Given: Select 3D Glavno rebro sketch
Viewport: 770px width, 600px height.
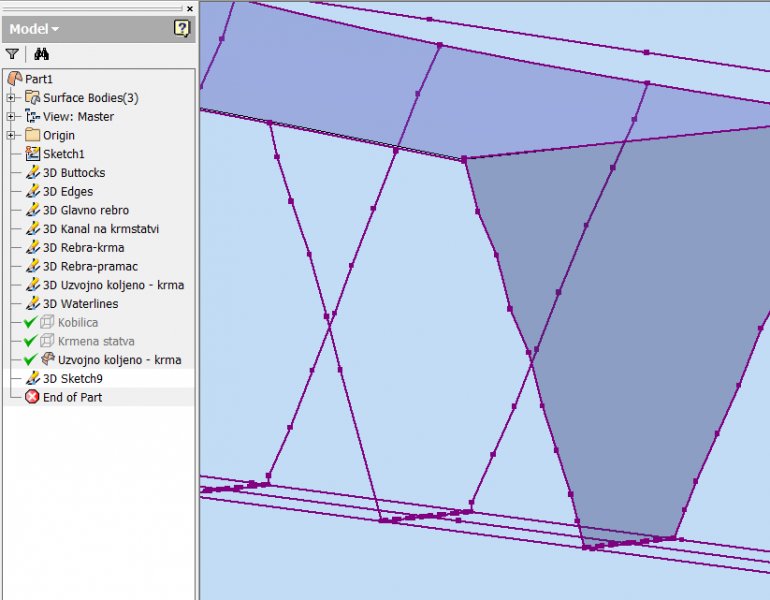Looking at the screenshot, I should click(x=85, y=210).
